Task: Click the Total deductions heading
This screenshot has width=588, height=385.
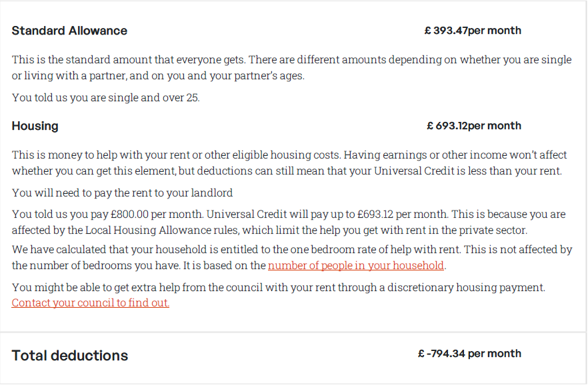Action: pyautogui.click(x=69, y=355)
